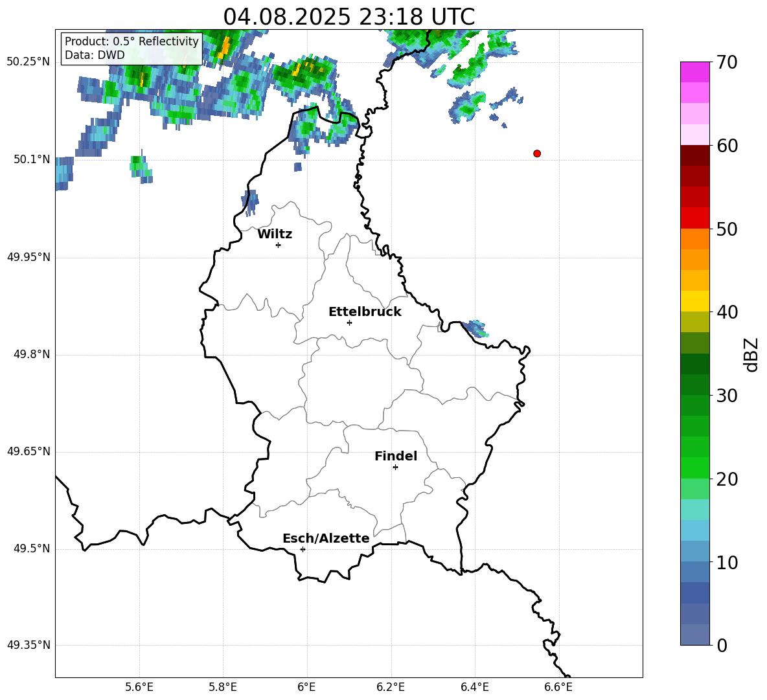Click the Ettelbruck station cross marker
Image resolution: width=767 pixels, height=700 pixels.
point(349,322)
